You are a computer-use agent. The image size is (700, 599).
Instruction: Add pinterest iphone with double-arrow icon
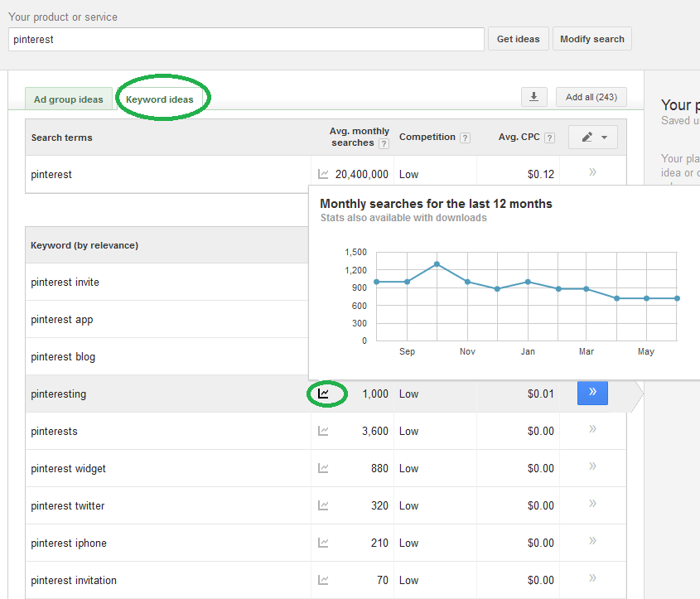(592, 541)
